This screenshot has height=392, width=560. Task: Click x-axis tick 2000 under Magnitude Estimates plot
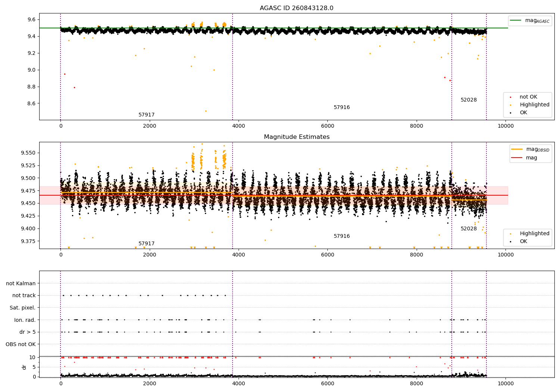click(149, 255)
